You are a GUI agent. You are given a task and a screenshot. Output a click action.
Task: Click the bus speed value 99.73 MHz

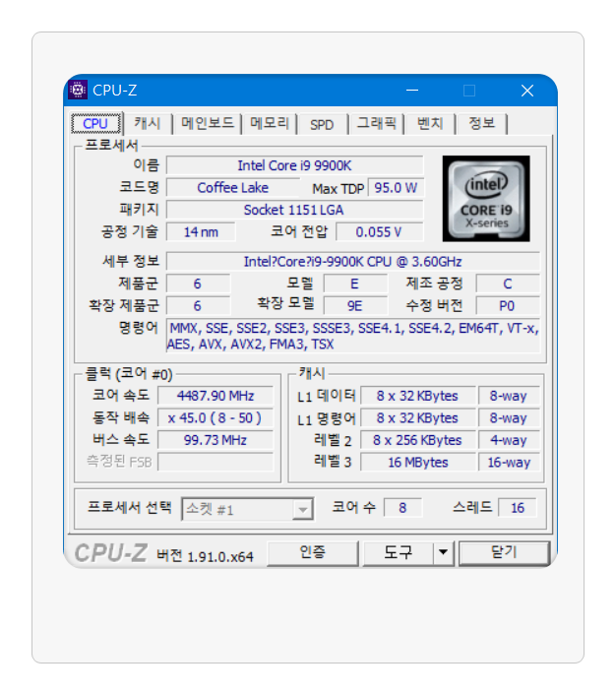[x=216, y=440]
